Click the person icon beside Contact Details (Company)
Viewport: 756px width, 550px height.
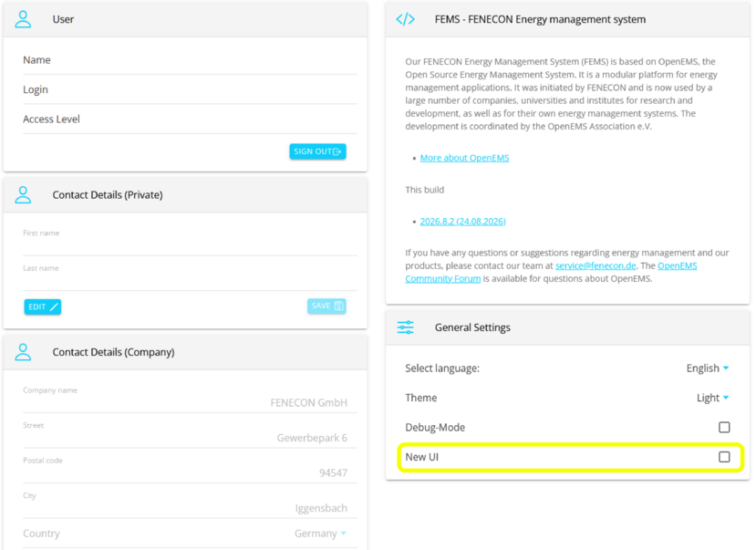23,352
